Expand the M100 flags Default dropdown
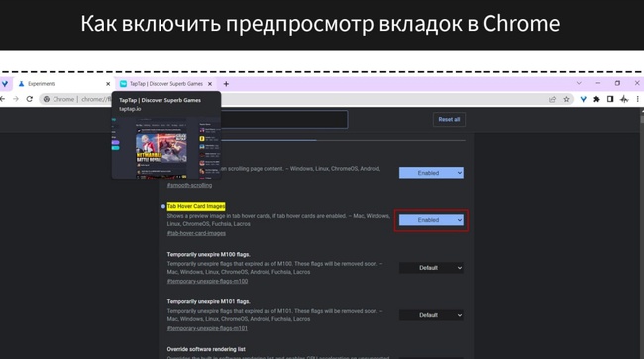This screenshot has width=644, height=359. (x=431, y=268)
